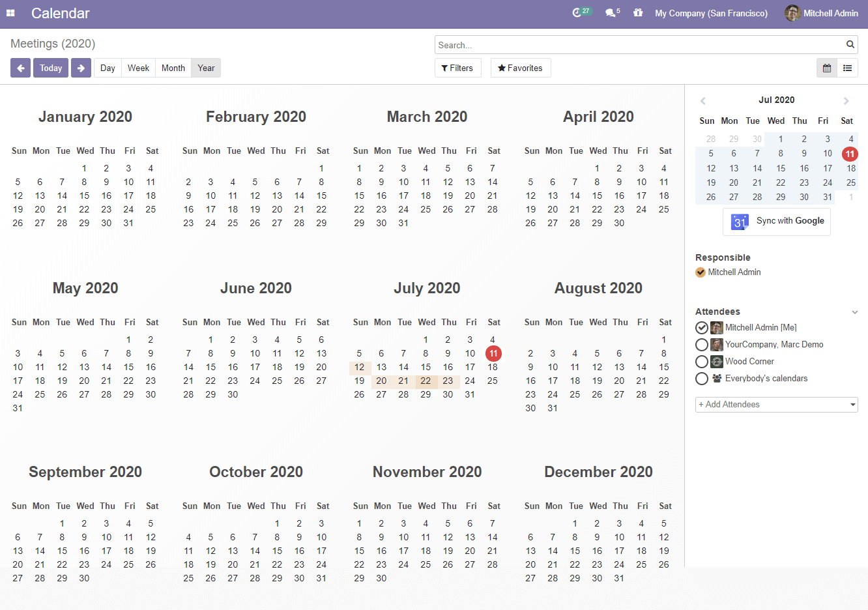The image size is (868, 610).
Task: Click day 30 in June 2020
Action: pyautogui.click(x=233, y=394)
